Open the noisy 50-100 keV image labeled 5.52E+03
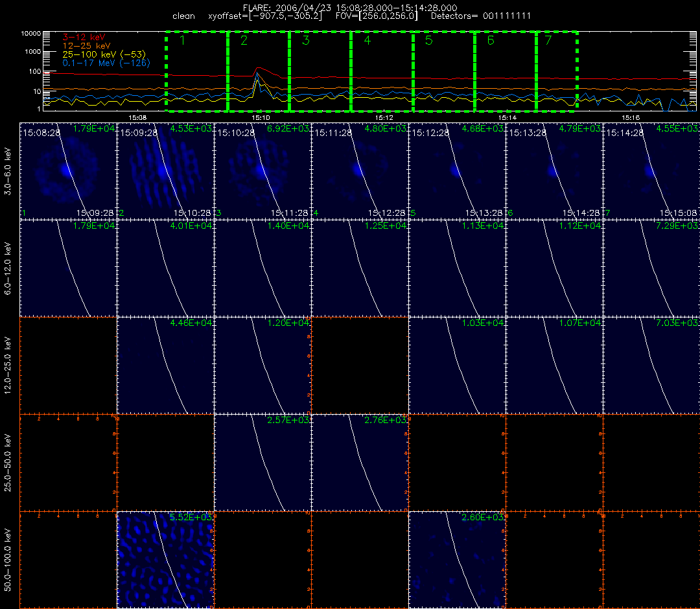 coord(166,560)
